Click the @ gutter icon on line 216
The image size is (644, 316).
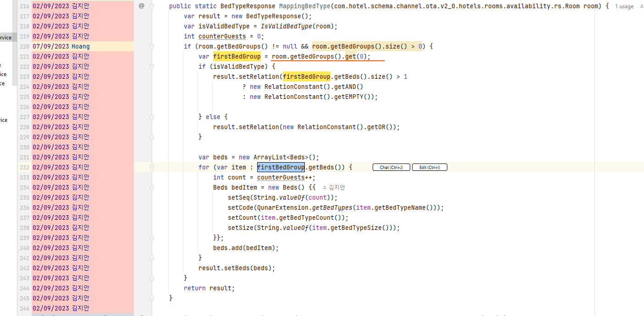[141, 6]
